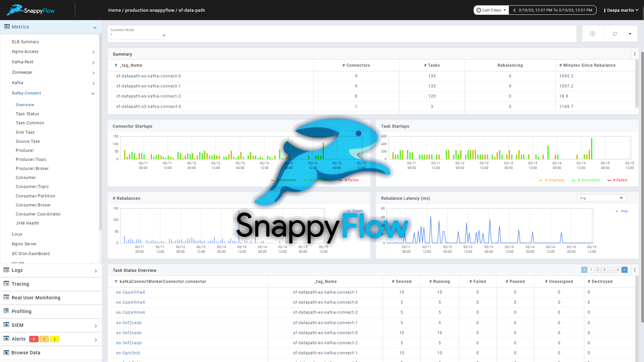The height and width of the screenshot is (362, 644).
Task: Click the Browse Data icon
Action: coord(6,352)
